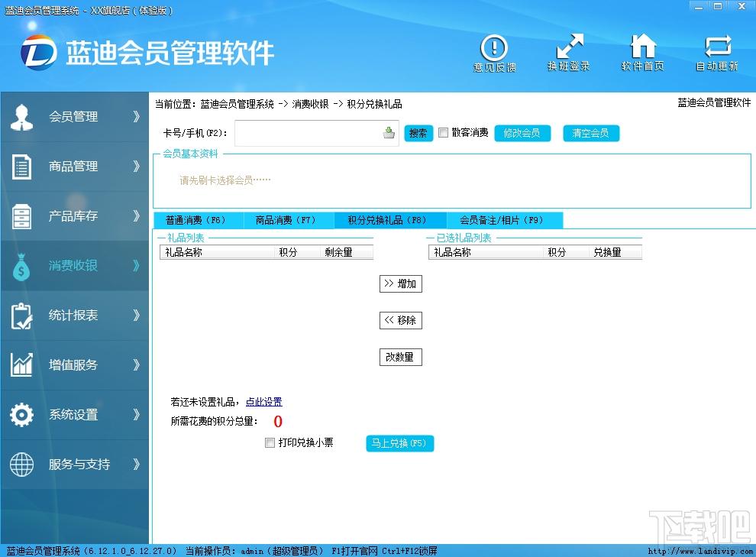Screen dimensions: 756x557
Task: Switch to 商品消费 (F7) tab
Action: (289, 220)
